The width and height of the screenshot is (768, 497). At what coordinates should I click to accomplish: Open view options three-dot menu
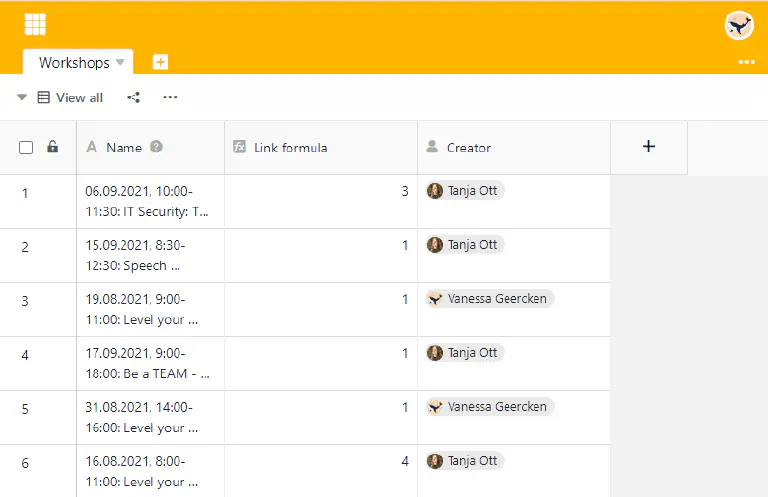pyautogui.click(x=170, y=97)
